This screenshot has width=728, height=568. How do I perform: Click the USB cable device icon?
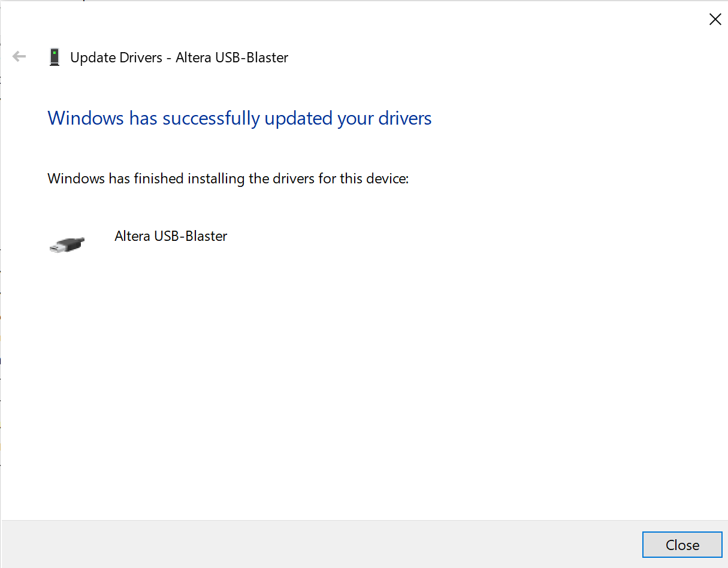tap(67, 244)
